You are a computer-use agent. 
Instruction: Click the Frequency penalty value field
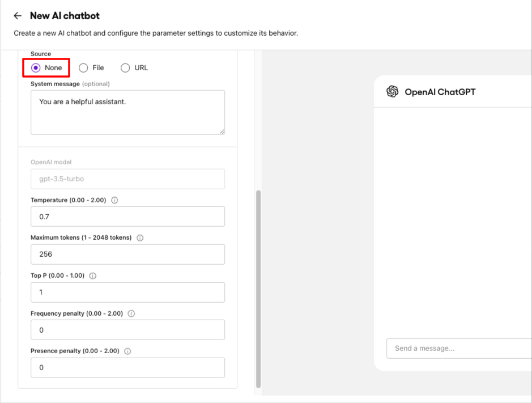coord(127,329)
